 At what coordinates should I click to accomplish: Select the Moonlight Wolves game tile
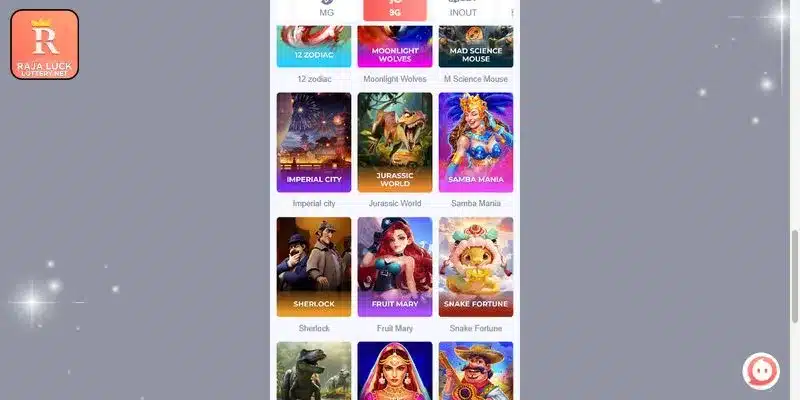(x=395, y=46)
